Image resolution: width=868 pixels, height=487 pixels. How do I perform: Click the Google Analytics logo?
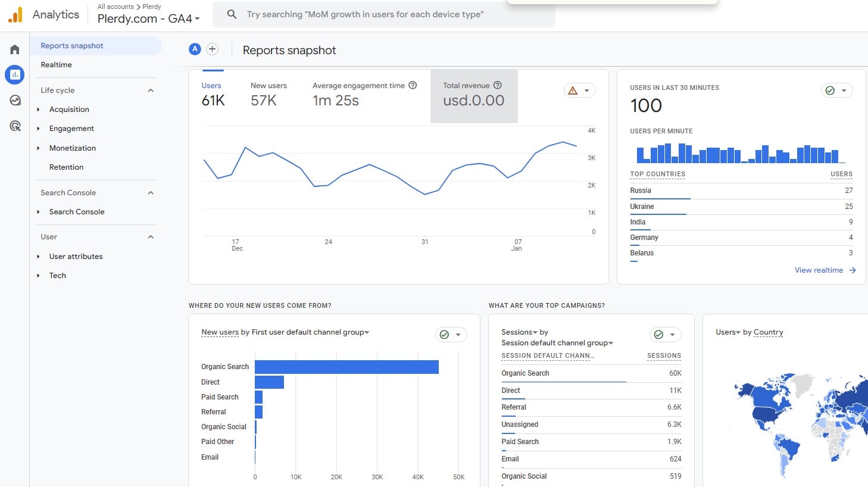[x=15, y=15]
